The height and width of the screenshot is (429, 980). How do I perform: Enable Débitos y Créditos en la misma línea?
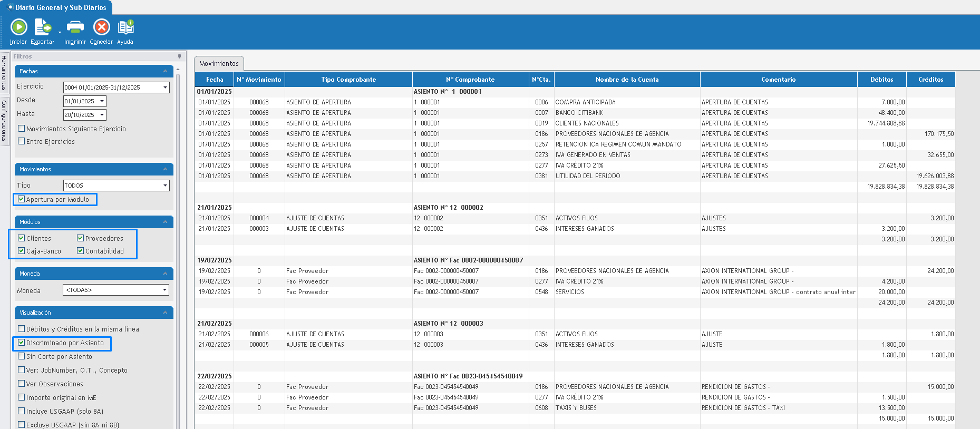[22, 328]
